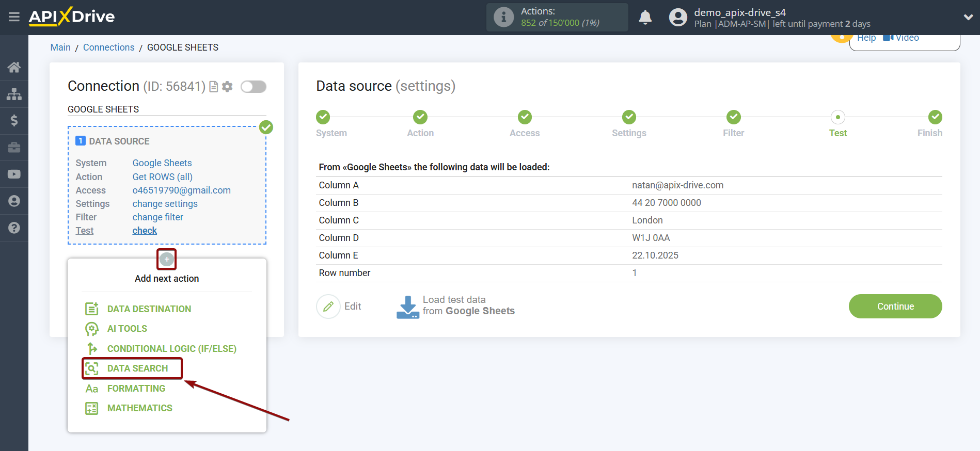Go to the Settings step in progress bar
Screen dimensions: 980x451
pyautogui.click(x=629, y=118)
